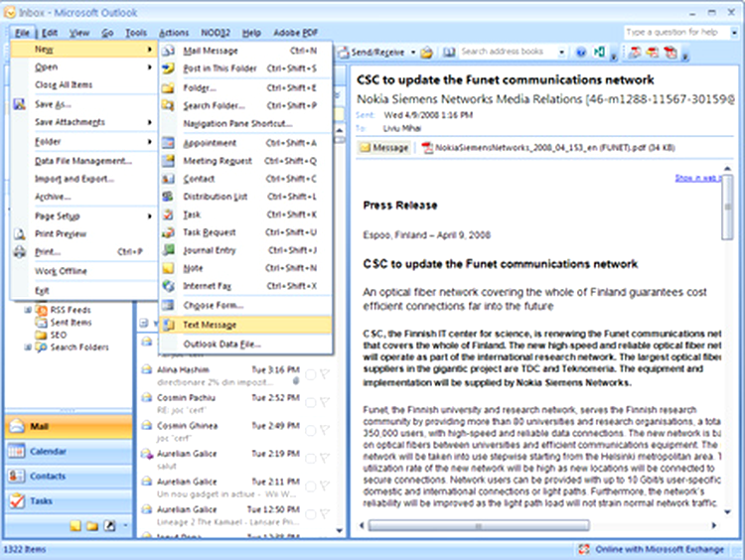Toggle completion circle for Alina Hashim email
This screenshot has width=745, height=560.
click(x=310, y=375)
